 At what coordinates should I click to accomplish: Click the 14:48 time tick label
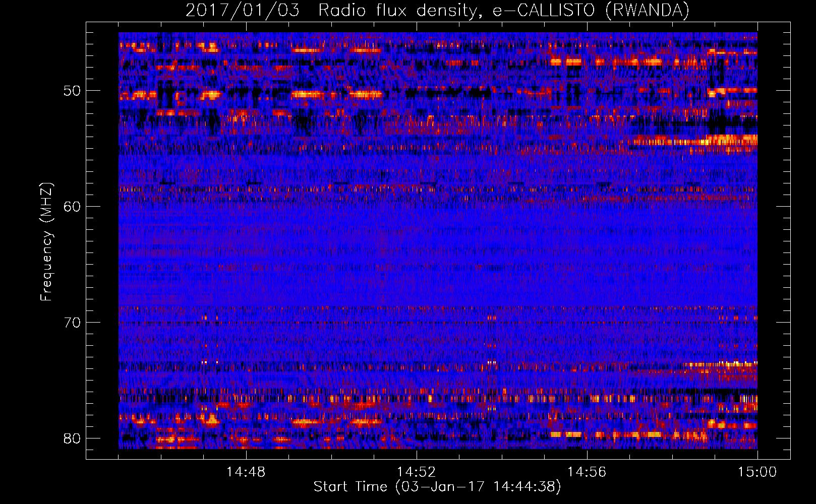point(246,472)
